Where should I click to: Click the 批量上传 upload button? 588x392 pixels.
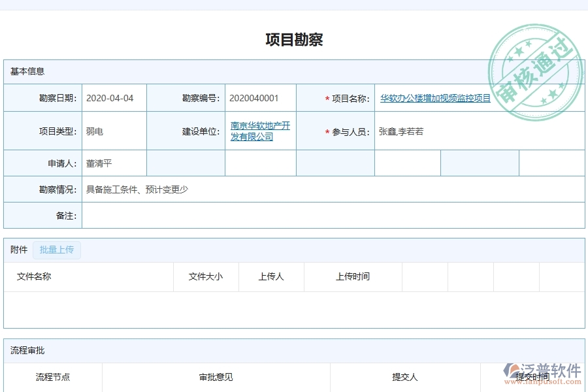[x=56, y=250]
